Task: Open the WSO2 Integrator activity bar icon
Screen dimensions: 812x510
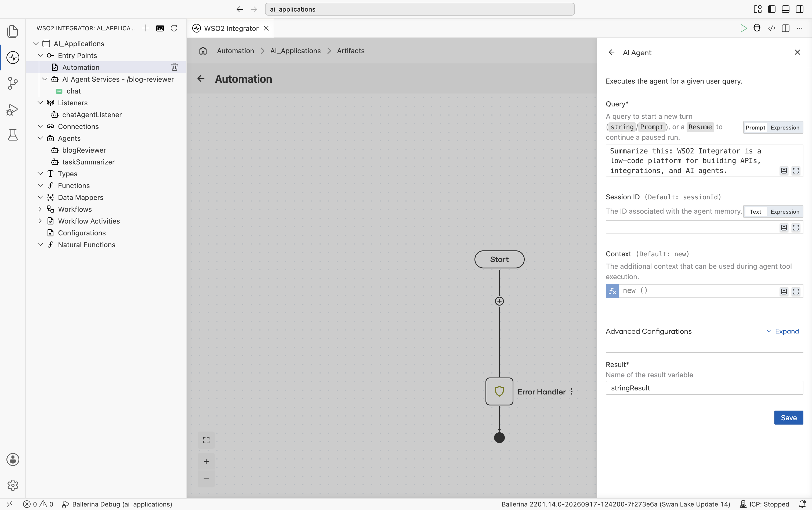Action: [12, 57]
